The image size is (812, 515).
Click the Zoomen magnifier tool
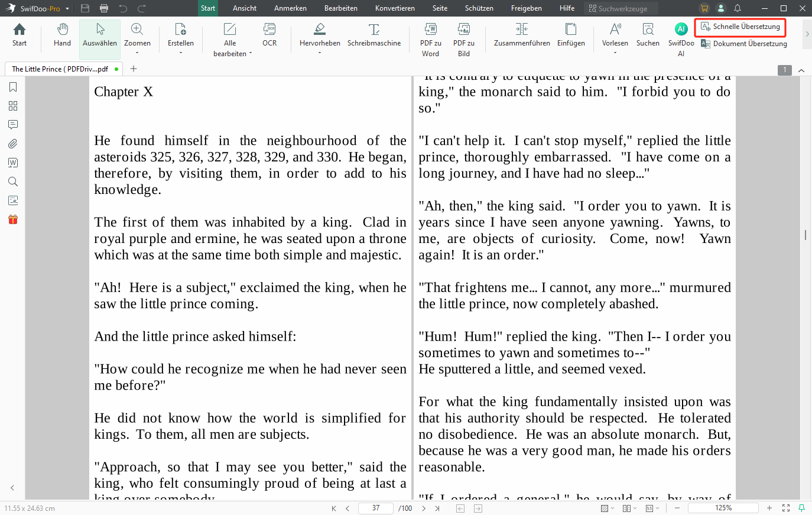point(137,35)
